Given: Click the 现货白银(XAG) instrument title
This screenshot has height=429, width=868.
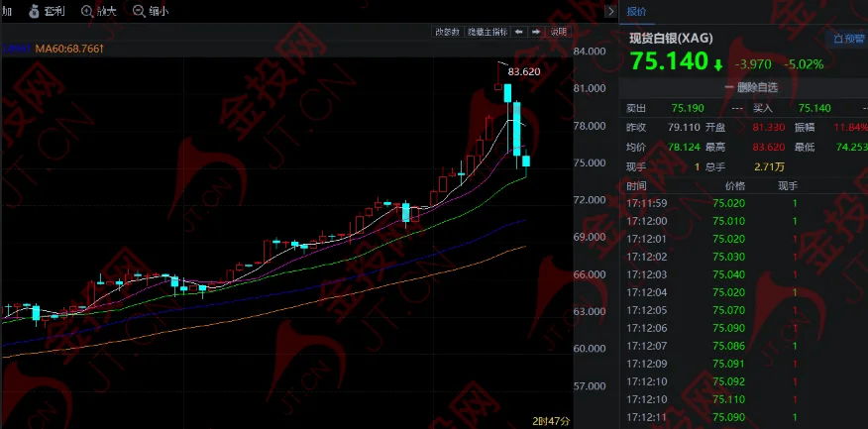Looking at the screenshot, I should pos(672,40).
